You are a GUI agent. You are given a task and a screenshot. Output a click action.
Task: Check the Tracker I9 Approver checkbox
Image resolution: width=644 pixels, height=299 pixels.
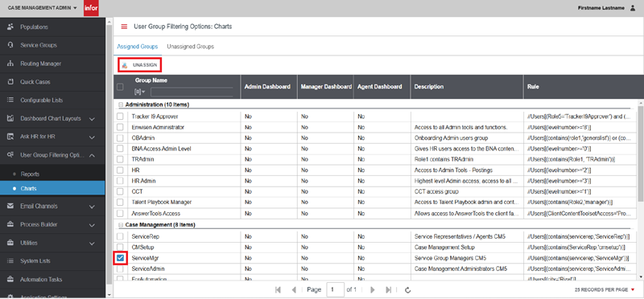pos(120,117)
